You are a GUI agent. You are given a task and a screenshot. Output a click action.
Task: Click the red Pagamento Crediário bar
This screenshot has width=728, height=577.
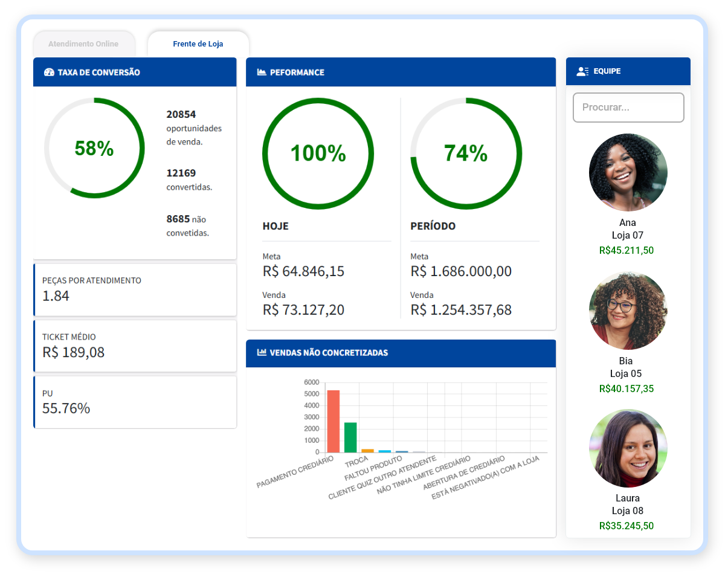tap(333, 421)
